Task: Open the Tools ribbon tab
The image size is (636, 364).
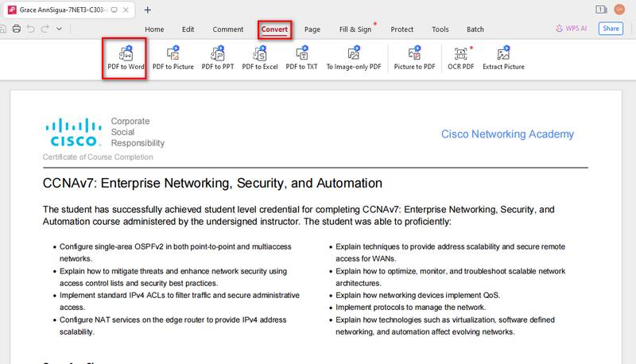Action: 440,29
